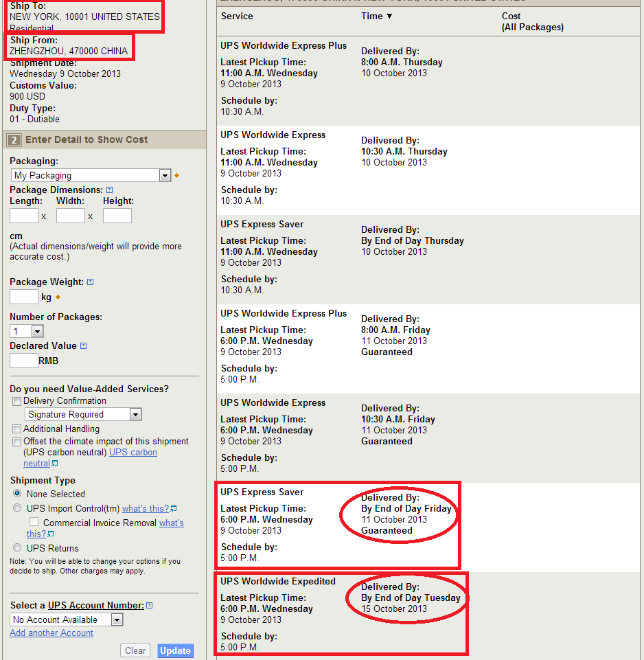Open the Packaging dropdown

[x=91, y=175]
